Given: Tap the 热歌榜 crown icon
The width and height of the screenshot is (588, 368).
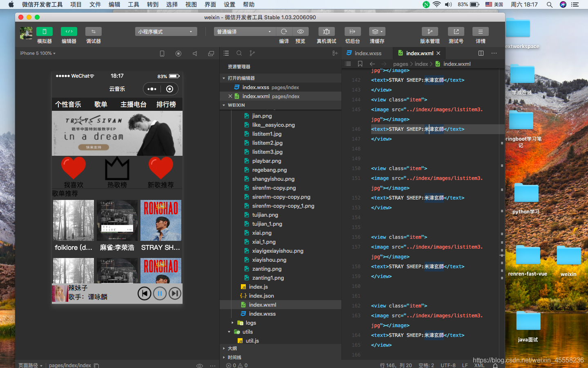Looking at the screenshot, I should 117,168.
